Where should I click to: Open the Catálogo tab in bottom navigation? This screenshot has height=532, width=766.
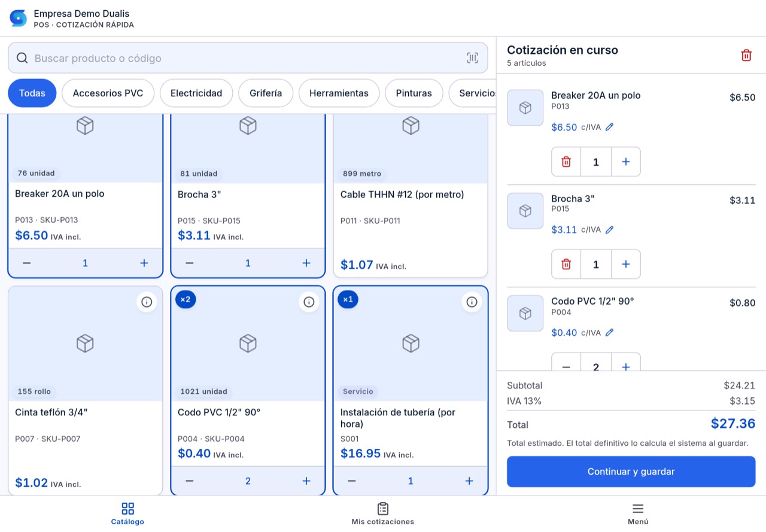coord(127,514)
